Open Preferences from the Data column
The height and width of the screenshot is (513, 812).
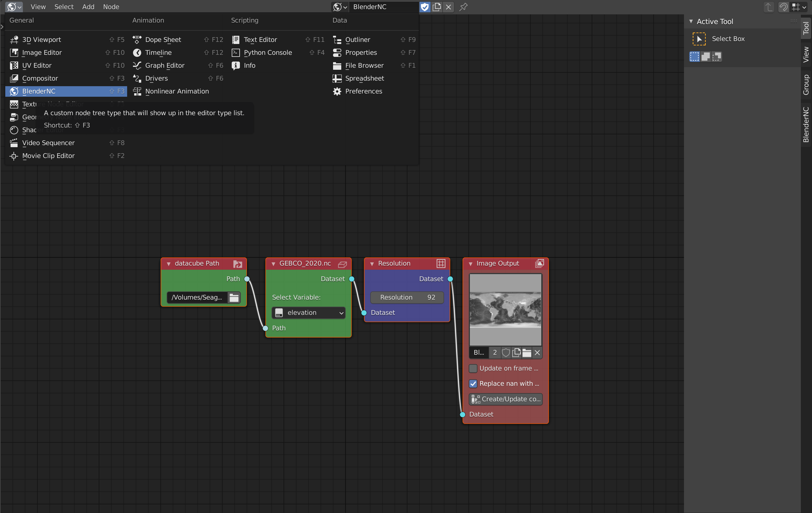[364, 91]
